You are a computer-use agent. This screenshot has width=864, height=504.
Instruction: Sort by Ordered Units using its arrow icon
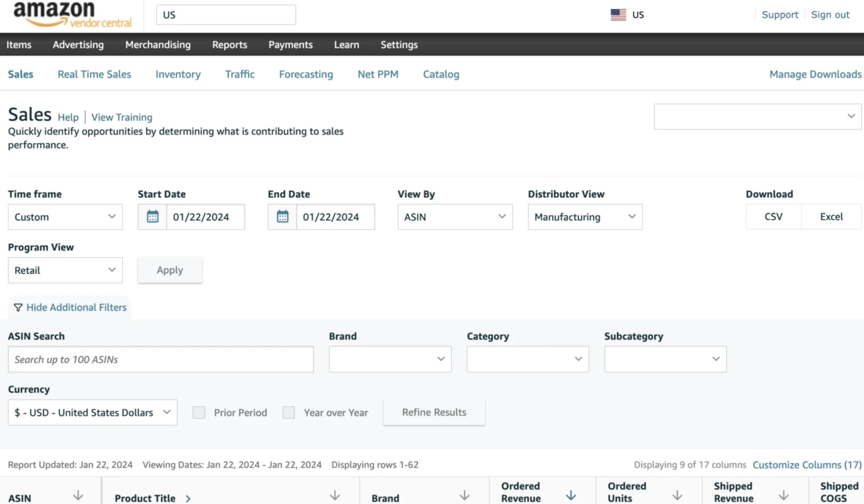(677, 495)
